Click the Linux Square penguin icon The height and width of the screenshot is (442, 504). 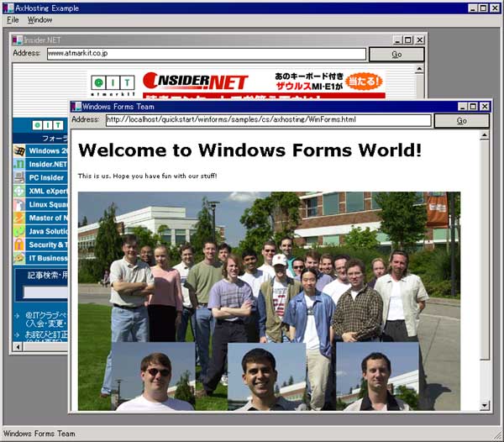(x=19, y=204)
